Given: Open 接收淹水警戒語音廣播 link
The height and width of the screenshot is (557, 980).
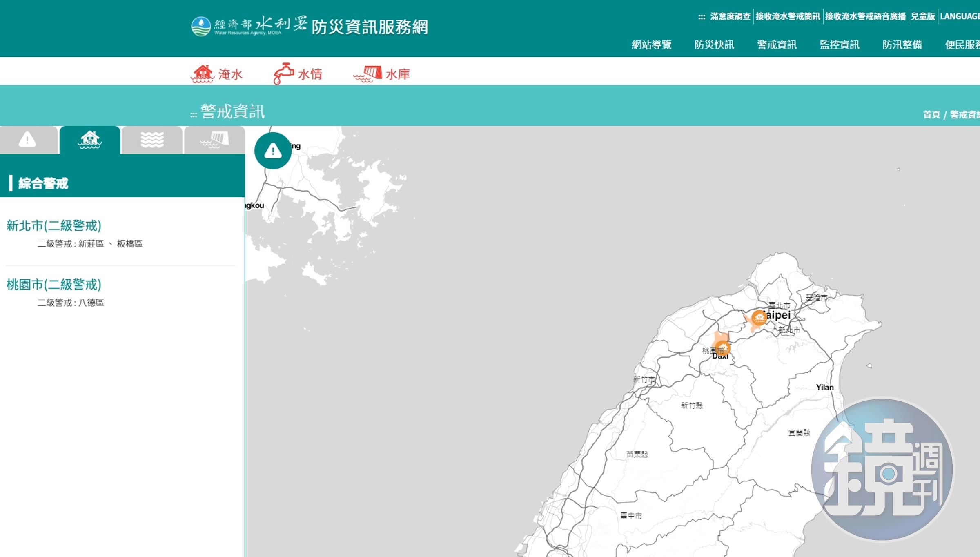Looking at the screenshot, I should pyautogui.click(x=865, y=16).
